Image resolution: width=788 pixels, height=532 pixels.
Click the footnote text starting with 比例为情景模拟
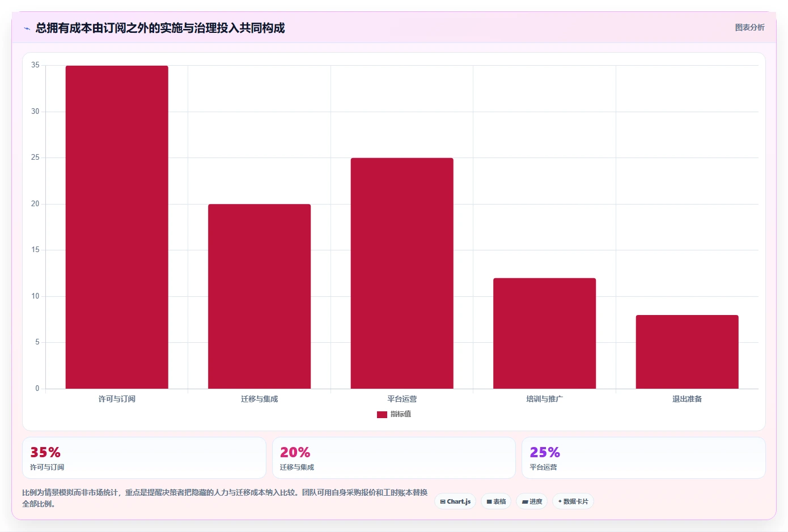225,498
